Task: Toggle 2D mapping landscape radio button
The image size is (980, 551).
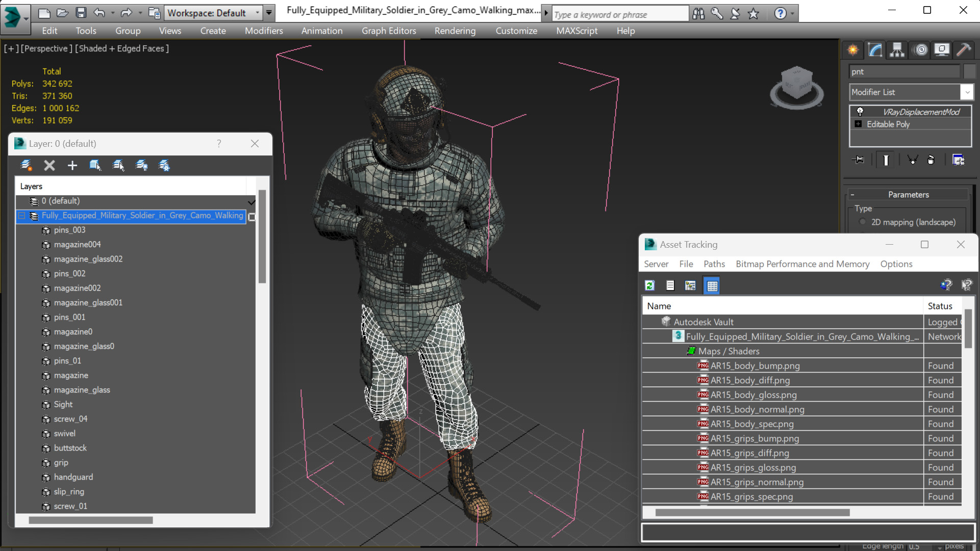Action: 862,222
